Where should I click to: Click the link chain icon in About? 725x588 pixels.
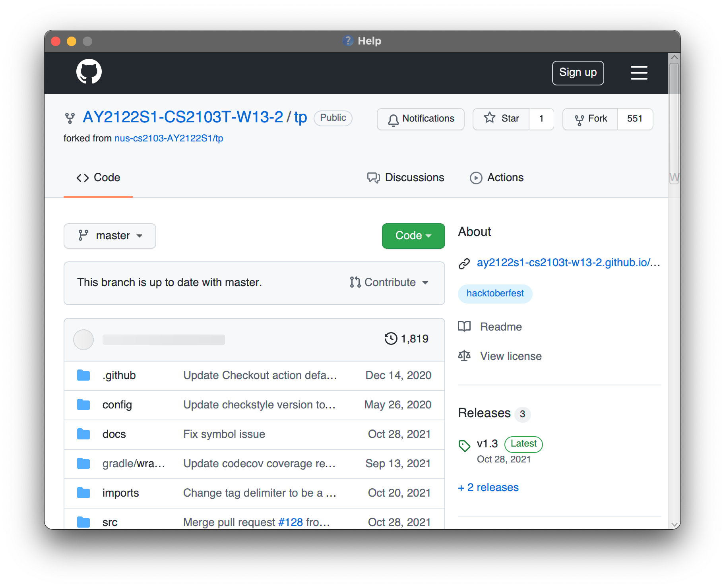tap(464, 263)
